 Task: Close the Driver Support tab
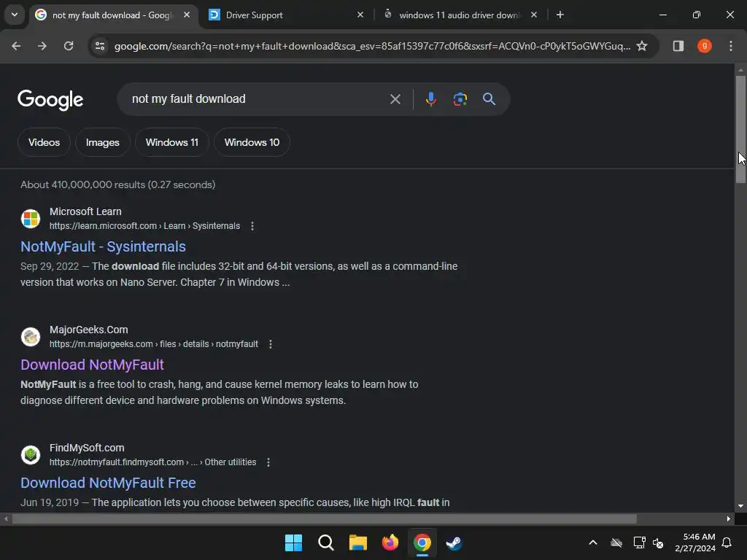pyautogui.click(x=360, y=15)
